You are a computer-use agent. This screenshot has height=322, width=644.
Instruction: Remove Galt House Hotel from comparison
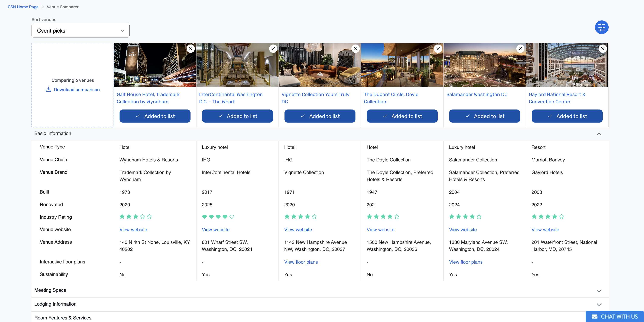191,49
